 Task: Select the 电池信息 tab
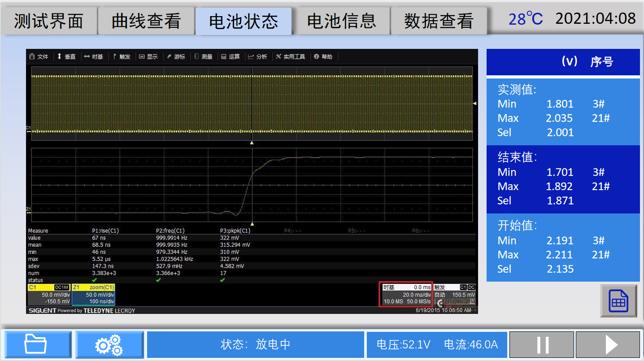pos(341,21)
